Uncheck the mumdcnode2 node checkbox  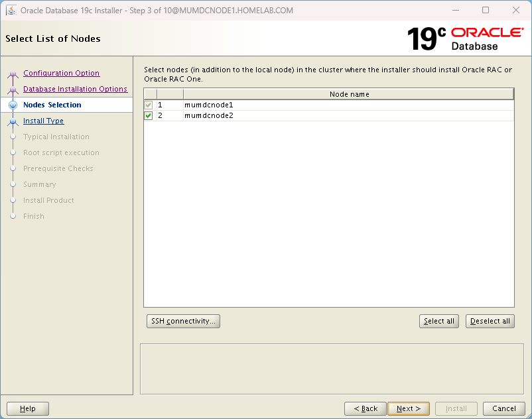click(149, 116)
